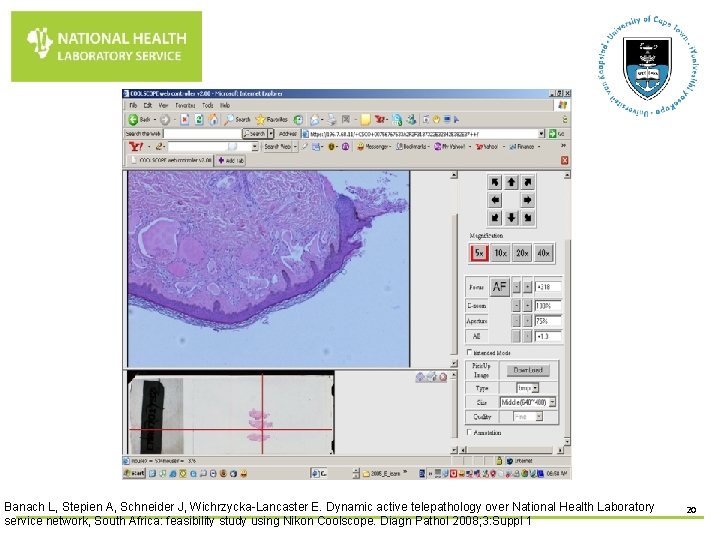Click the Refresh page icon
Viewport: 720px width, 540px height.
[199, 120]
